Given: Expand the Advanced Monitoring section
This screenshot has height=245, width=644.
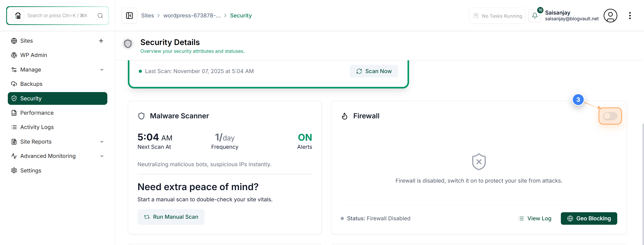Looking at the screenshot, I should click(102, 156).
